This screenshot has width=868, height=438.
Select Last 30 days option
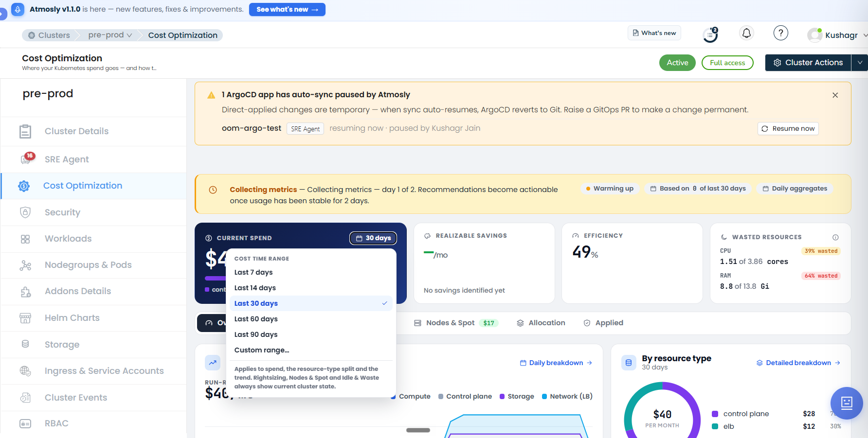[x=311, y=303]
